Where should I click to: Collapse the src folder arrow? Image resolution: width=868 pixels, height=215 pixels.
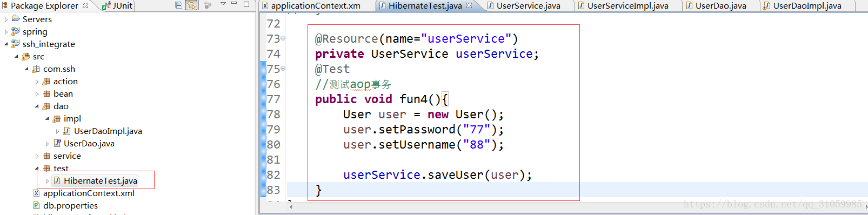17,57
